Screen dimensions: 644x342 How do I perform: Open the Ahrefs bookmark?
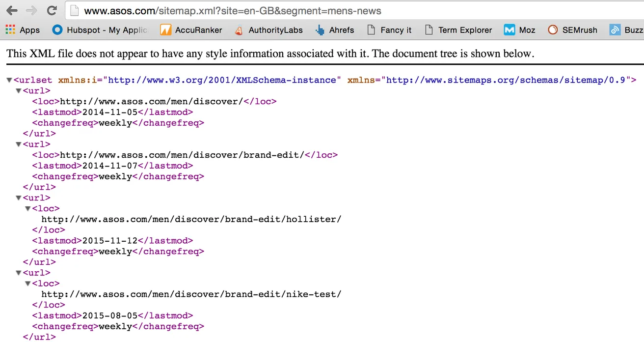tap(335, 30)
